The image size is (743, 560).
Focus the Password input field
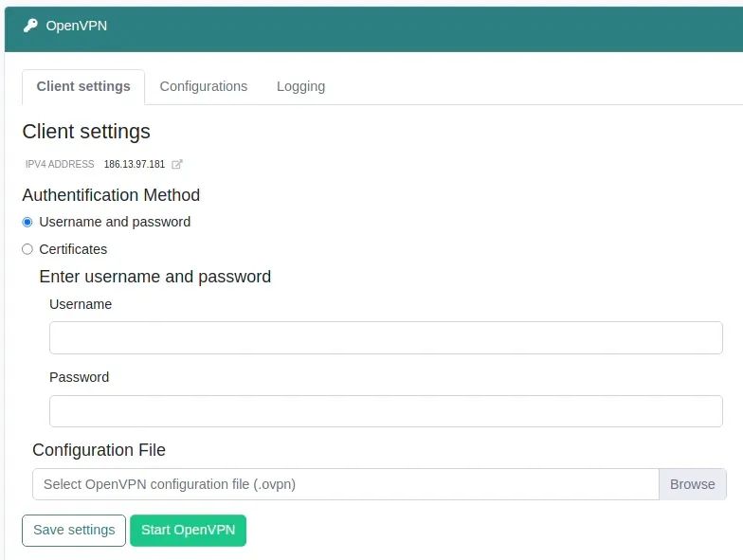pyautogui.click(x=386, y=411)
